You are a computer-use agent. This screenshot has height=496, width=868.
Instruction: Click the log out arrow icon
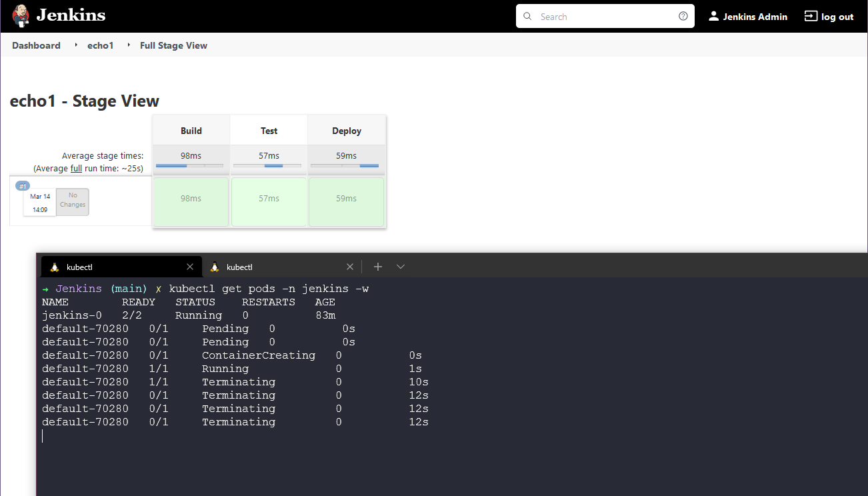tap(811, 16)
